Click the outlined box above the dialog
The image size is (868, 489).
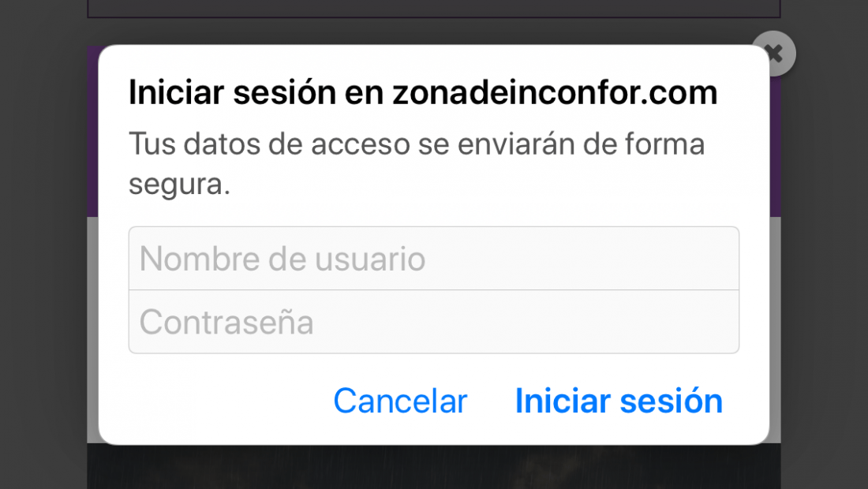pos(434,9)
